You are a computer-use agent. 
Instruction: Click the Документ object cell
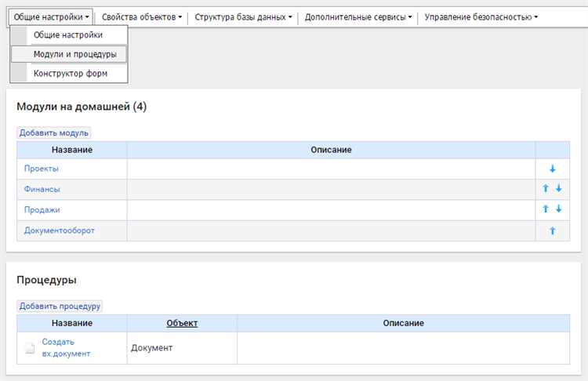coord(182,347)
